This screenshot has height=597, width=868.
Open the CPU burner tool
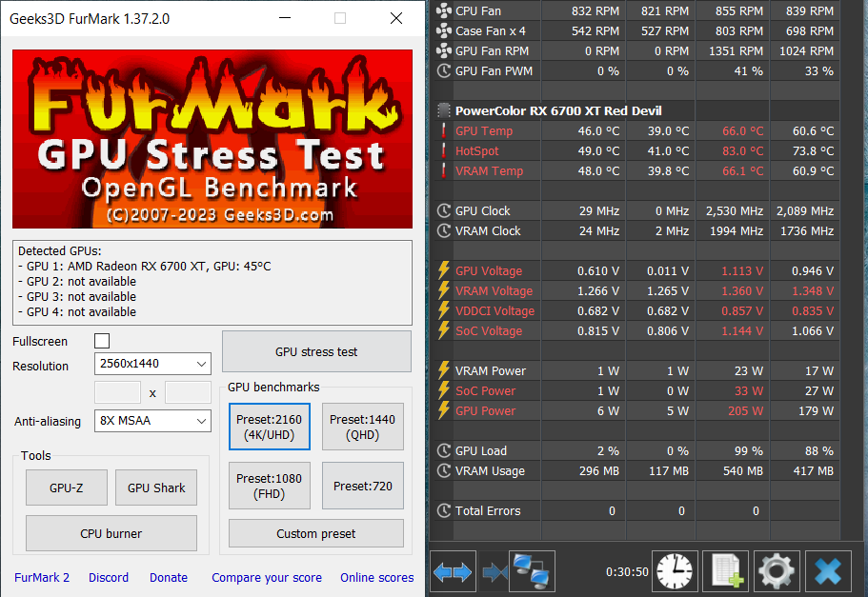click(x=111, y=533)
